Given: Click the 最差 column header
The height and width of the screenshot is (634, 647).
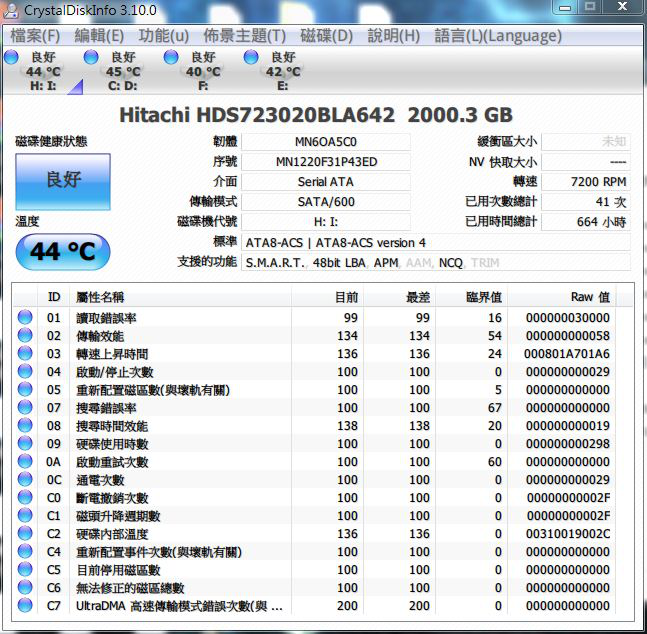Looking at the screenshot, I should [399, 297].
